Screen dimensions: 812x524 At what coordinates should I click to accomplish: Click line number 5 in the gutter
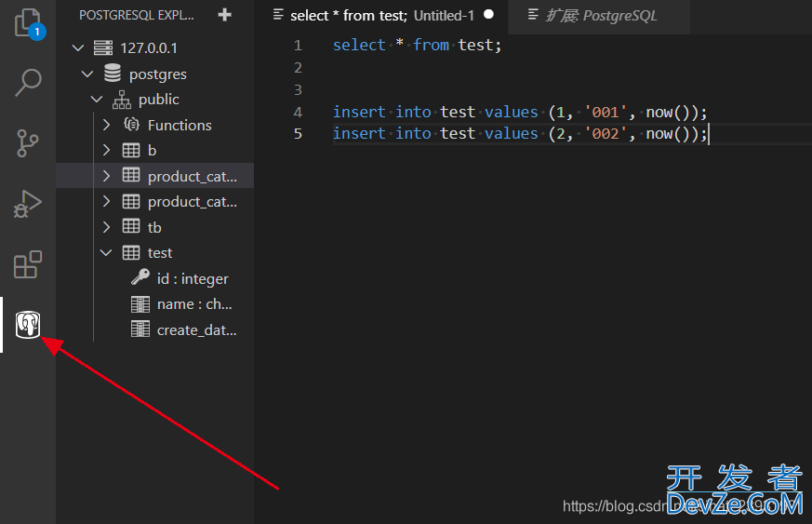click(x=298, y=134)
